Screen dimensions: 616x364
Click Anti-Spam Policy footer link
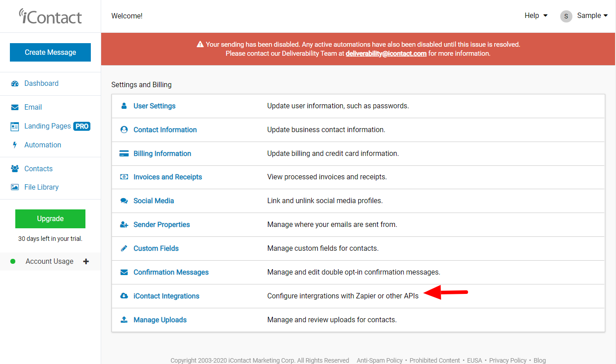pos(379,360)
